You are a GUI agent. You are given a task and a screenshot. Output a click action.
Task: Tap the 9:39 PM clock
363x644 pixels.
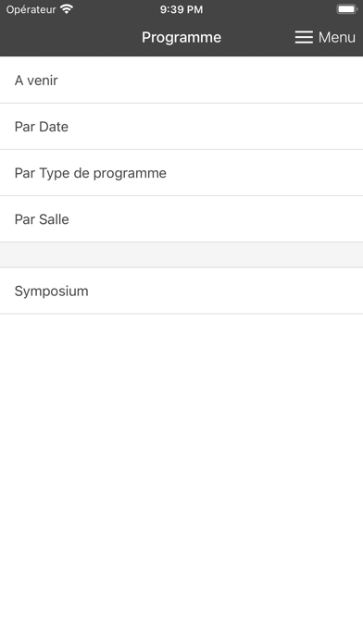(181, 9)
